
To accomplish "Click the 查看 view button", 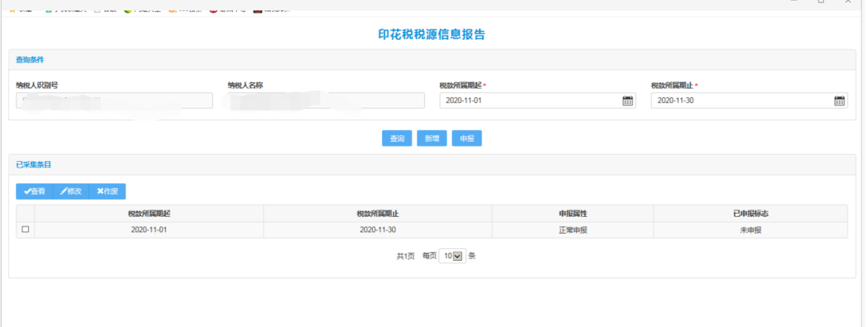I will click(34, 191).
